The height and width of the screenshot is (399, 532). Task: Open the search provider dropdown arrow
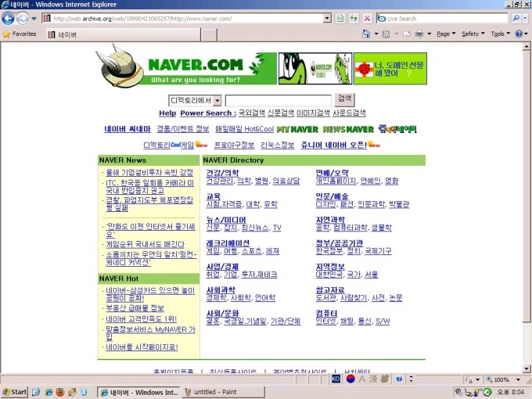(525, 18)
